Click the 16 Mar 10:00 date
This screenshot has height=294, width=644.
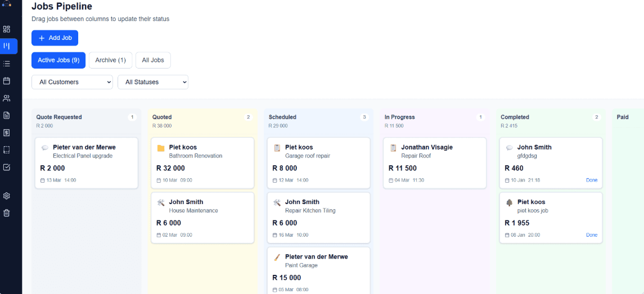coord(293,235)
